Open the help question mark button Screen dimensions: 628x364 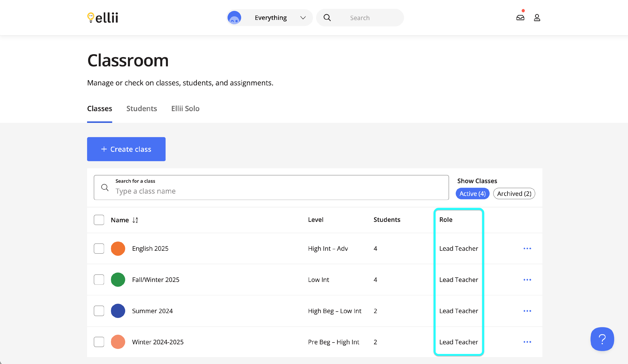pos(602,339)
